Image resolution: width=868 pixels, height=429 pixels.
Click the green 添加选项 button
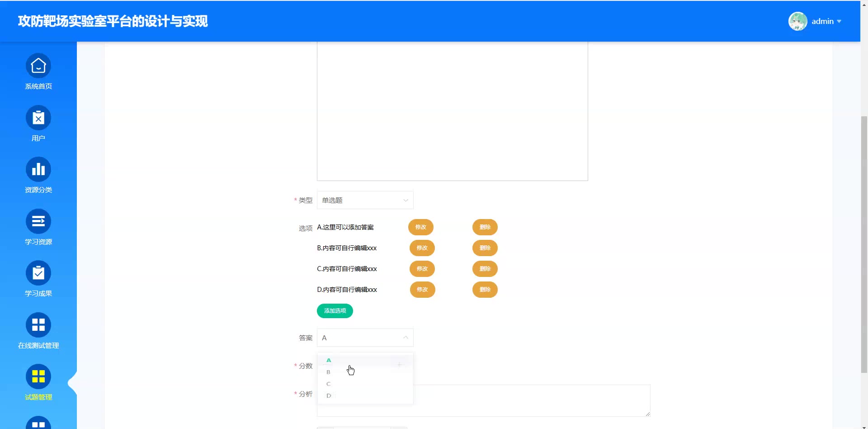click(335, 311)
